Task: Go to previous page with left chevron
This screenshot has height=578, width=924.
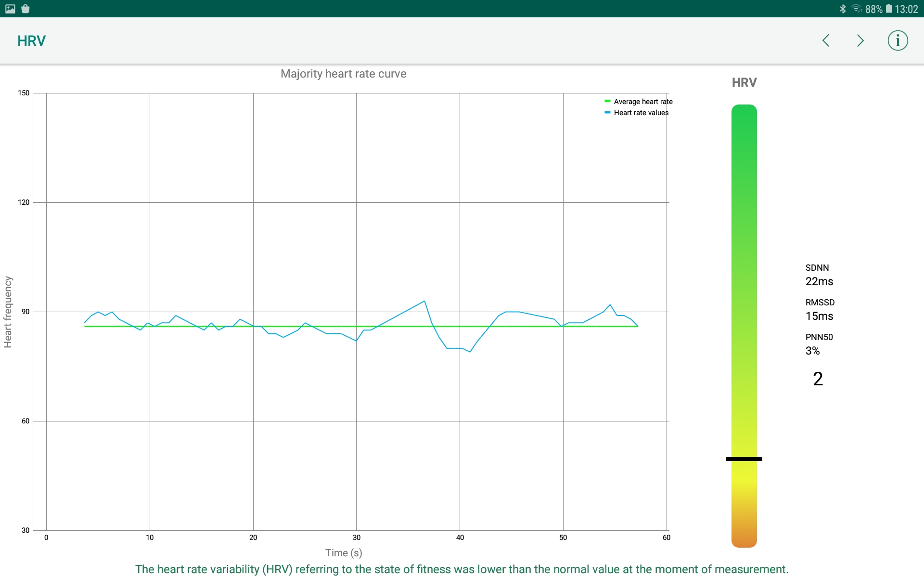Action: point(826,40)
